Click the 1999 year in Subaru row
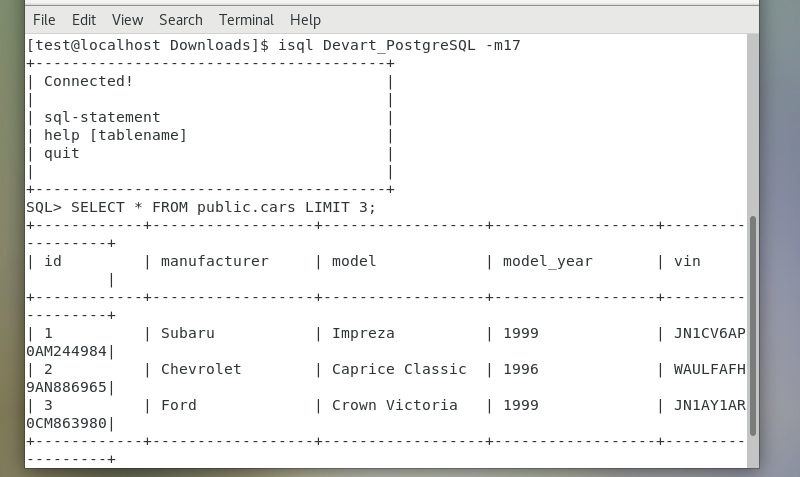This screenshot has width=800, height=477. [x=521, y=333]
